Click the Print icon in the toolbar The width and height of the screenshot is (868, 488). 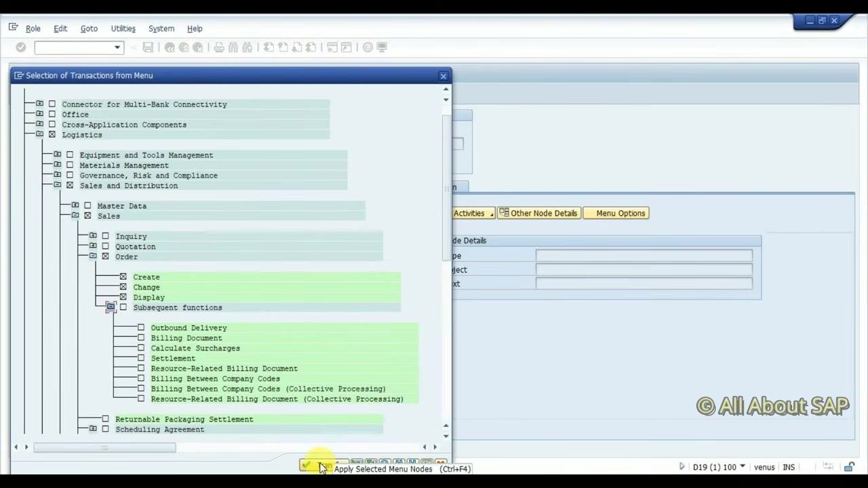point(219,47)
